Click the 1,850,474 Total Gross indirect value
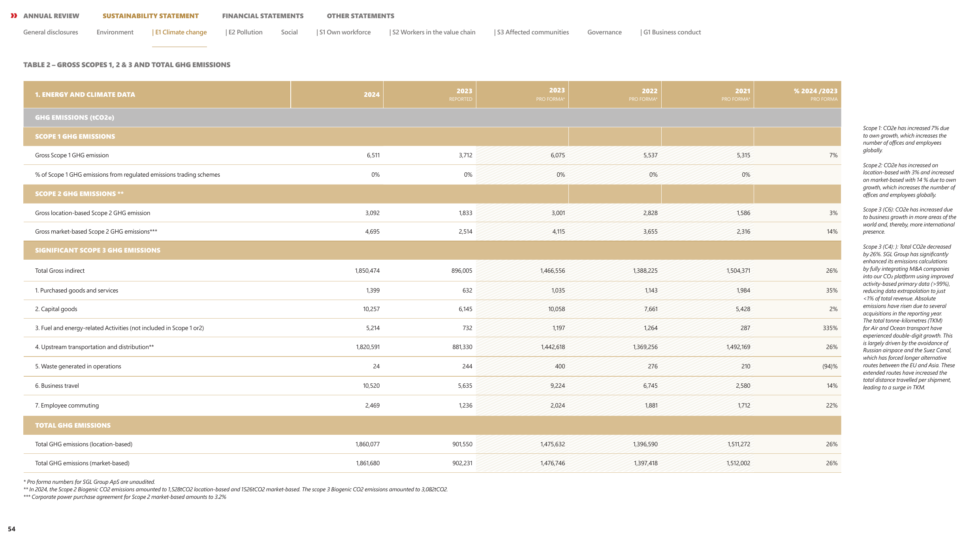The width and height of the screenshot is (980, 551). 367,271
